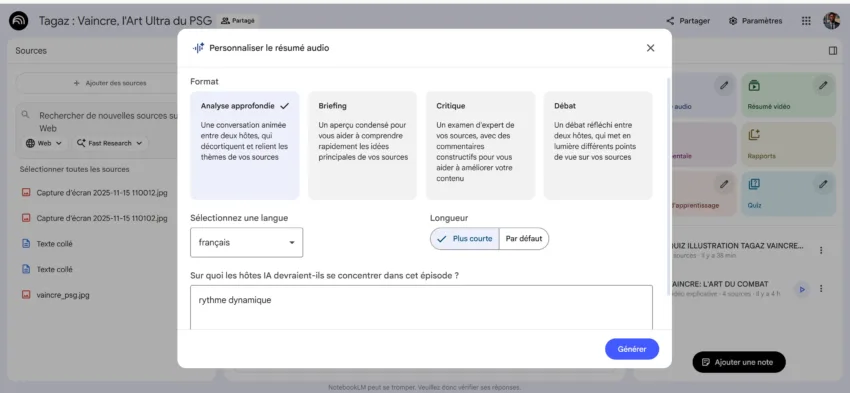The width and height of the screenshot is (850, 393).
Task: Click the Générer button
Action: click(632, 349)
